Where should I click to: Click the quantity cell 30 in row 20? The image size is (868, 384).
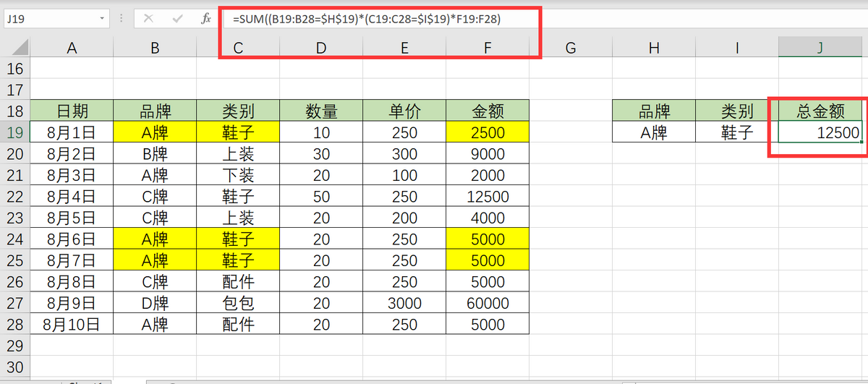coord(321,154)
